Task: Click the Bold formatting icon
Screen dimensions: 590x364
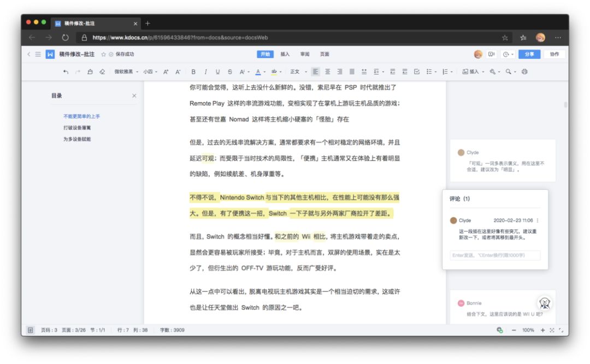Action: coord(193,71)
